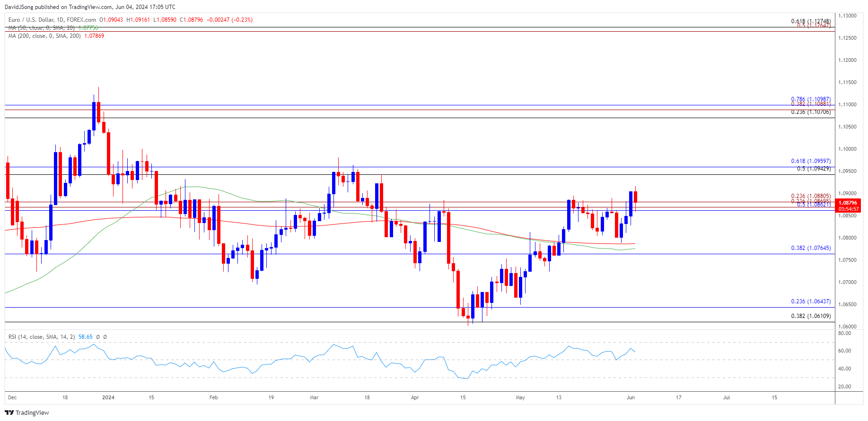This screenshot has width=868, height=421.
Task: Click the Jun label on time axis
Action: coord(631,397)
